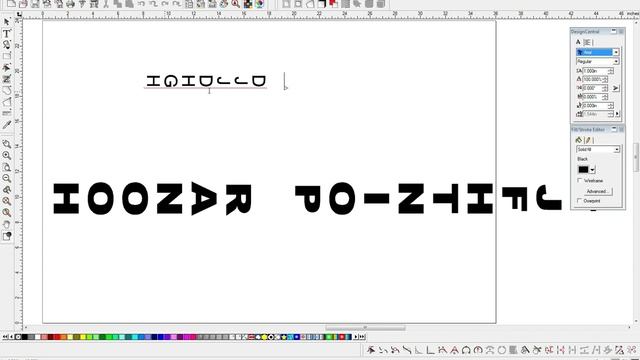Enable the Overprint checkbox

580,200
